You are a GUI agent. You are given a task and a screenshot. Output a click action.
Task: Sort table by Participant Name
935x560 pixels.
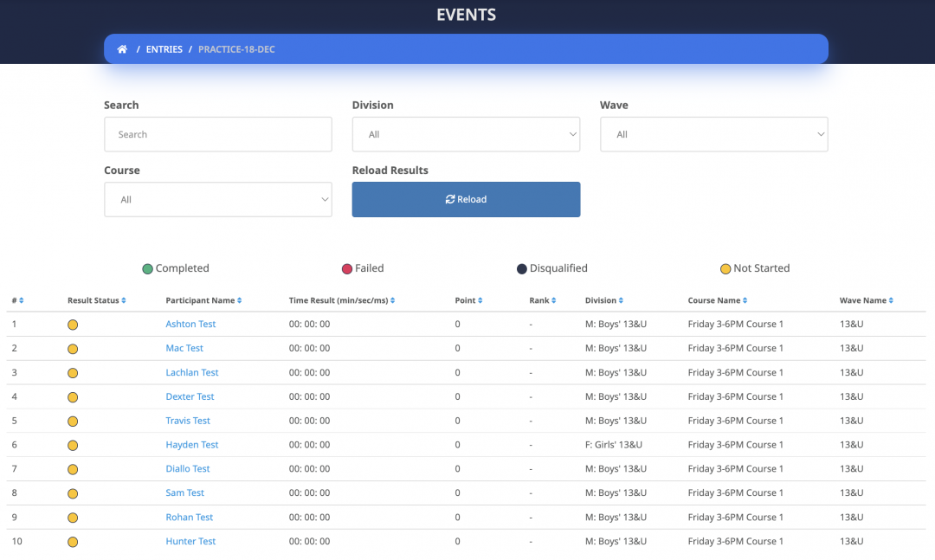pyautogui.click(x=239, y=300)
